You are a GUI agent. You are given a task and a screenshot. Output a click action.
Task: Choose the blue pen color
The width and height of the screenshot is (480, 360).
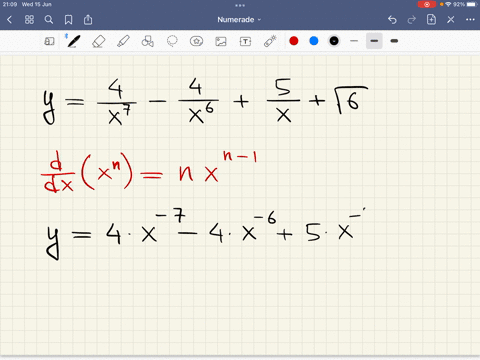314,41
